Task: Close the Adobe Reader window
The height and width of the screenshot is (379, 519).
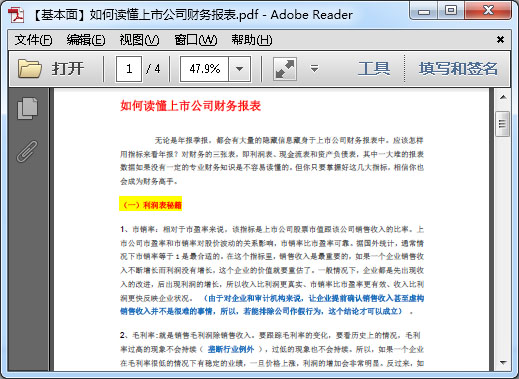Action: pos(488,11)
